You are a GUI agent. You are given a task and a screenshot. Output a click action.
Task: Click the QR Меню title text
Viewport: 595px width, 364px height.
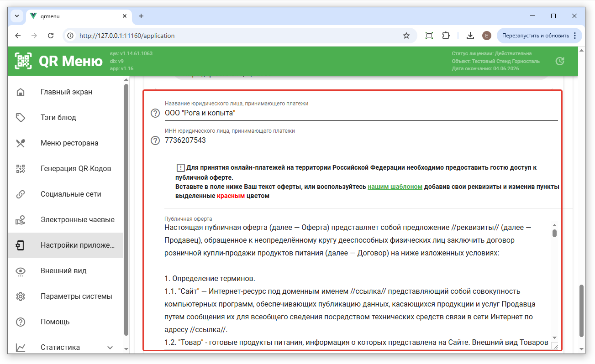[71, 61]
